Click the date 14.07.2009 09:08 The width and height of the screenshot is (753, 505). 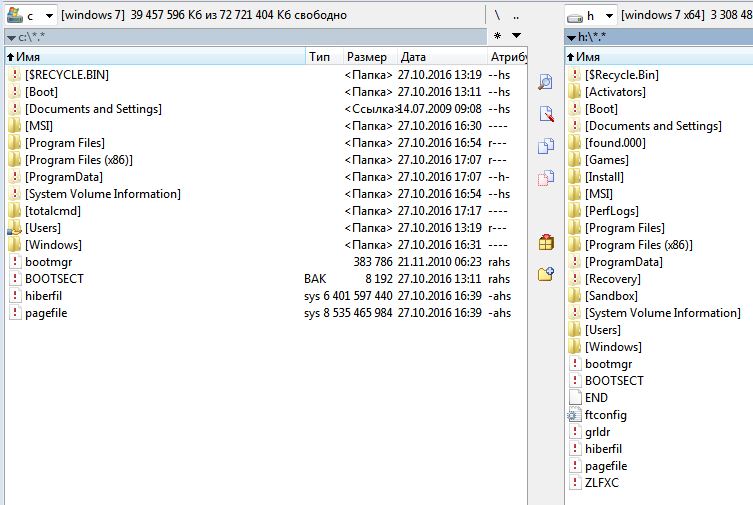tap(439, 109)
